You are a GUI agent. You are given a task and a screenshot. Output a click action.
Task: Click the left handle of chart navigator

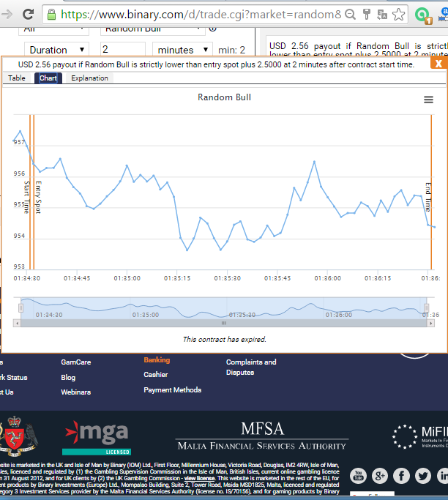[20, 307]
